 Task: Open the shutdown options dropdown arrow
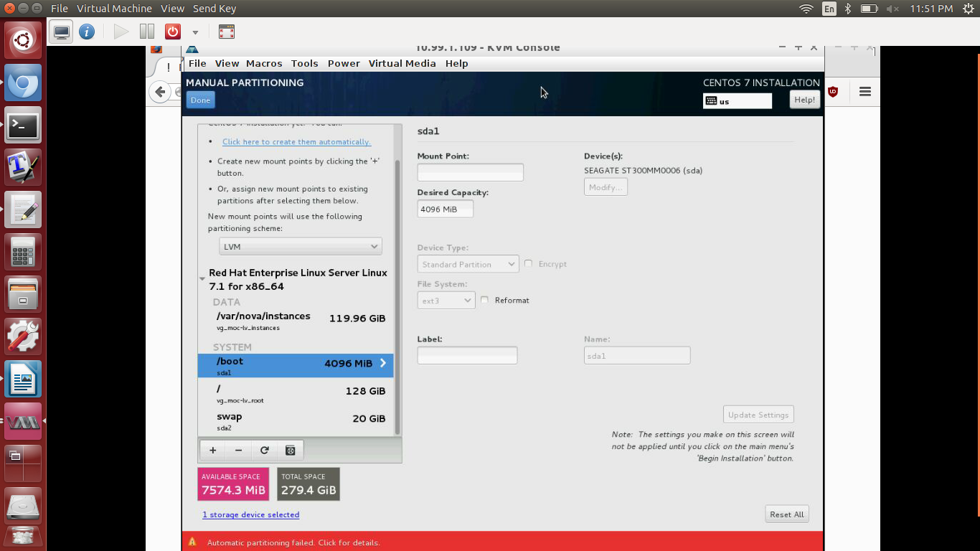click(x=195, y=32)
